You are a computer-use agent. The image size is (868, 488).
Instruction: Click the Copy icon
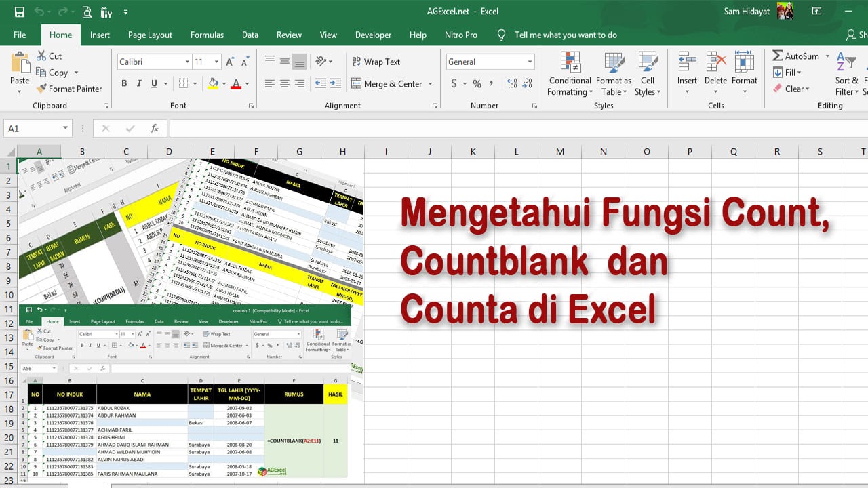pos(41,73)
